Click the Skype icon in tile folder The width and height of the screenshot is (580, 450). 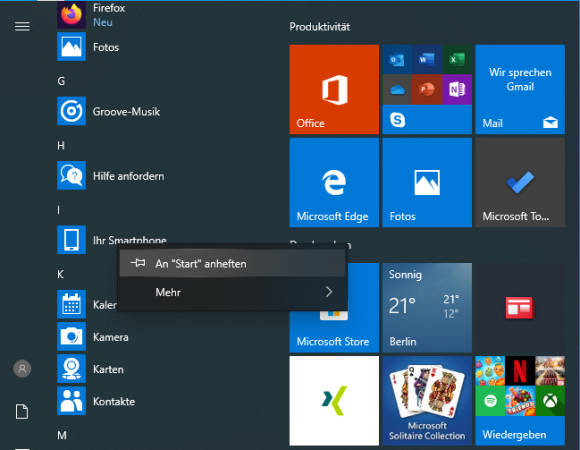coord(398,120)
